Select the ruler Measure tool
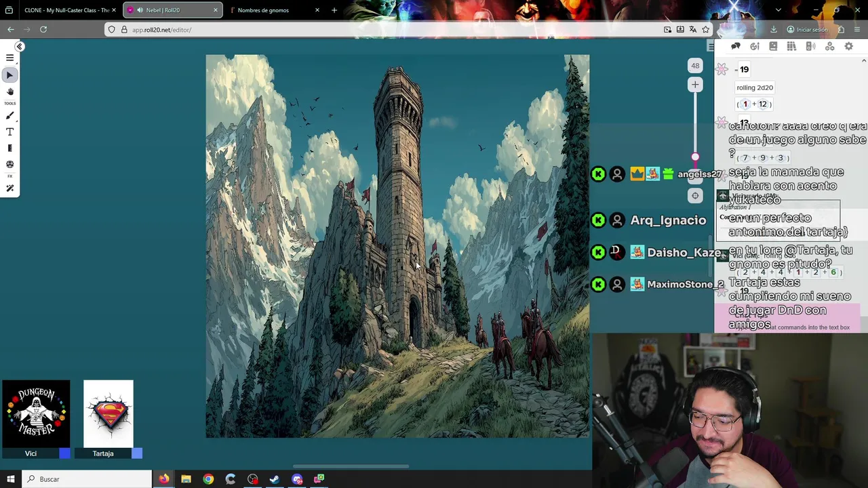 click(x=9, y=148)
